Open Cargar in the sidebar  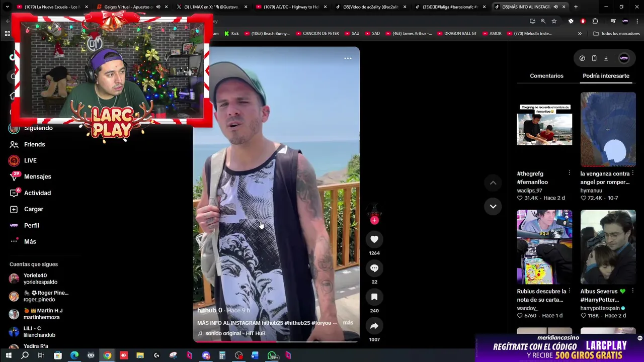(x=26, y=209)
